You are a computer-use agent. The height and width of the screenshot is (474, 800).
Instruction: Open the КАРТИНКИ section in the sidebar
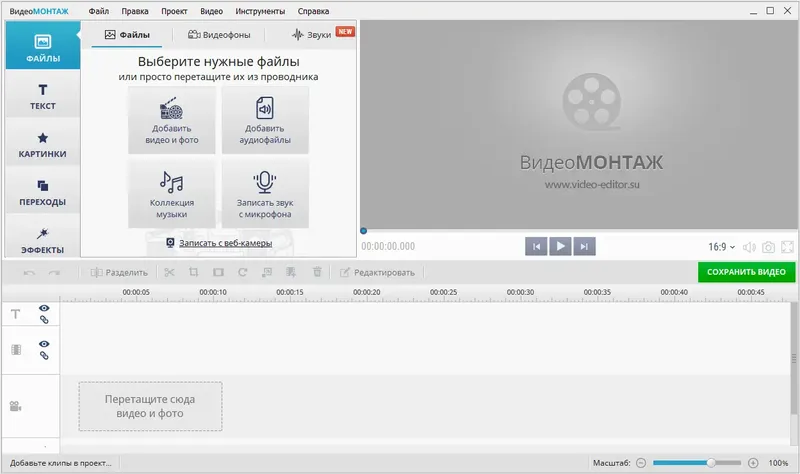pyautogui.click(x=43, y=144)
